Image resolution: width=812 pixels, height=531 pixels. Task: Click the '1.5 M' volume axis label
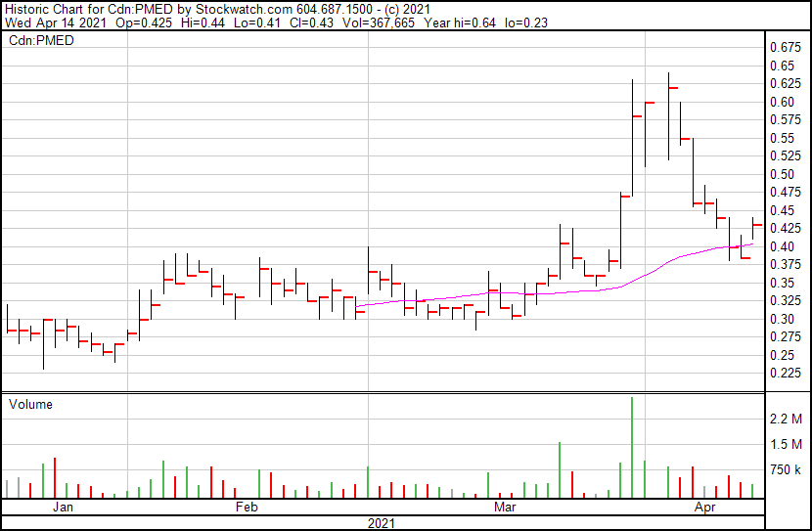pyautogui.click(x=786, y=444)
